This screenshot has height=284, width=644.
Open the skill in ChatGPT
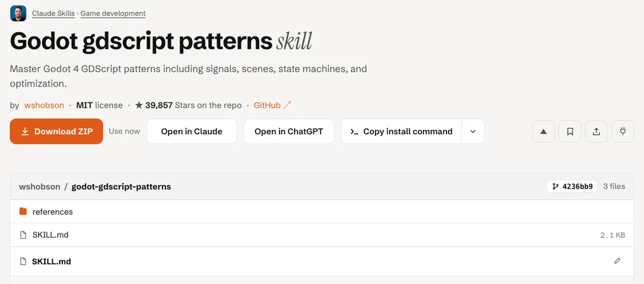[289, 132]
